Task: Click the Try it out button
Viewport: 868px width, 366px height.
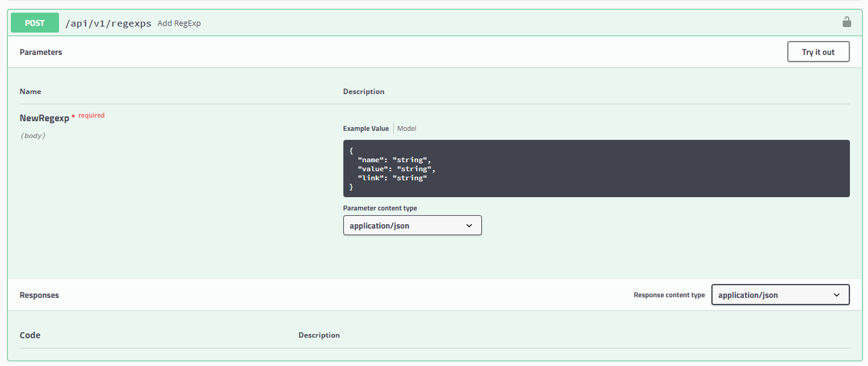Action: pos(818,52)
